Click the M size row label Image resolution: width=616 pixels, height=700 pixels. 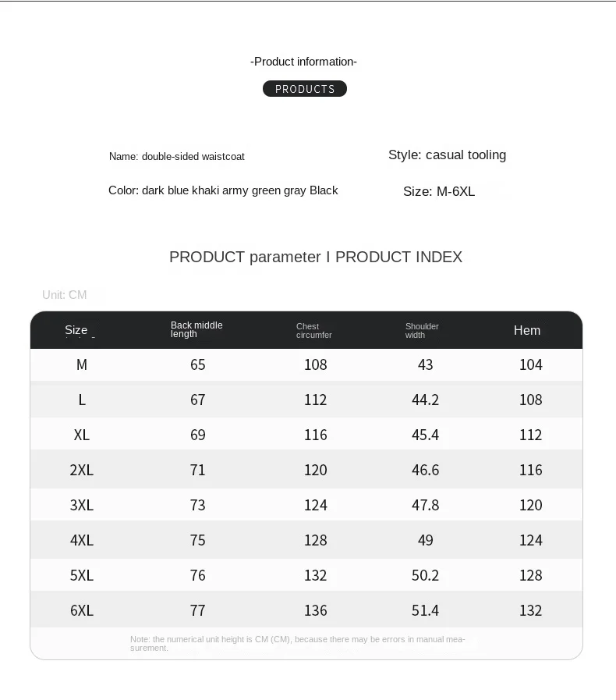82,364
